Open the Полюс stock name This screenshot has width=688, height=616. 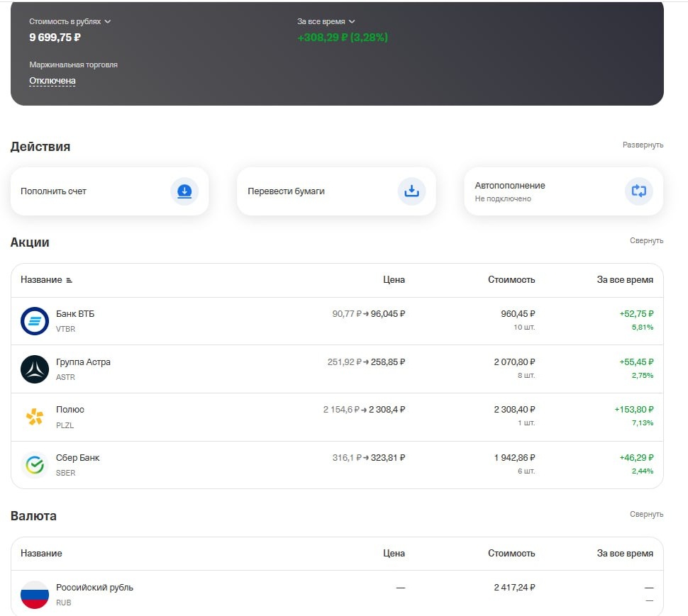pyautogui.click(x=70, y=410)
